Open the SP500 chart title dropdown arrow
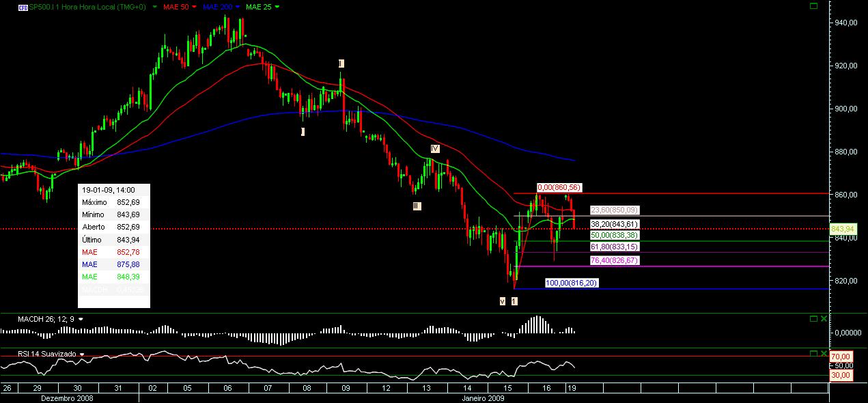This screenshot has height=403, width=868. pos(155,7)
